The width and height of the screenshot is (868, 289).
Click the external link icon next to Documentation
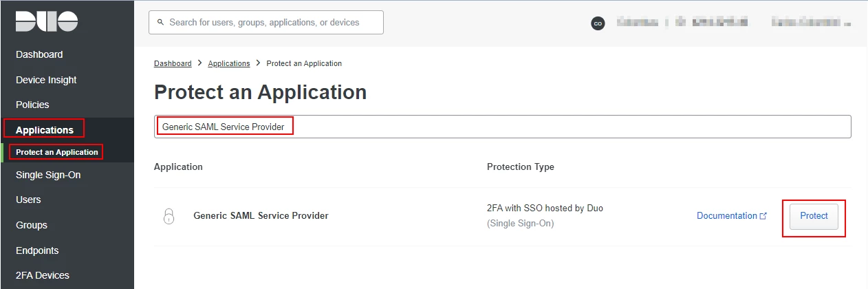[x=763, y=216]
